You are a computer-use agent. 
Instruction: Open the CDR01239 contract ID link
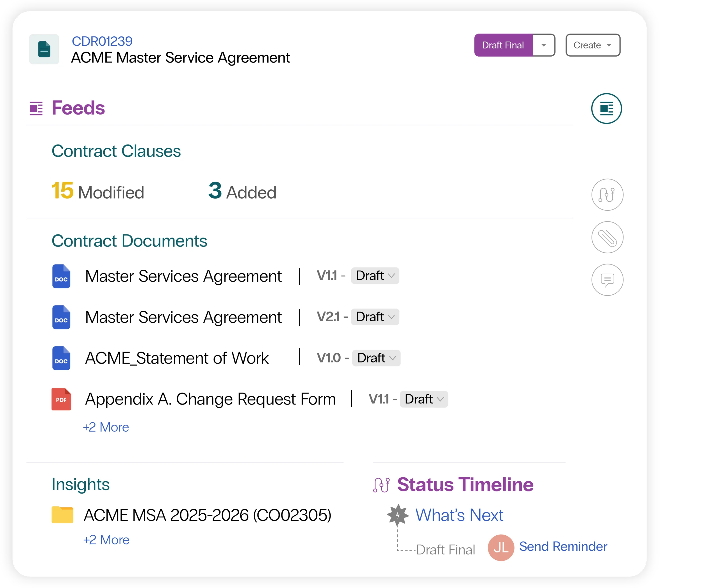point(102,41)
